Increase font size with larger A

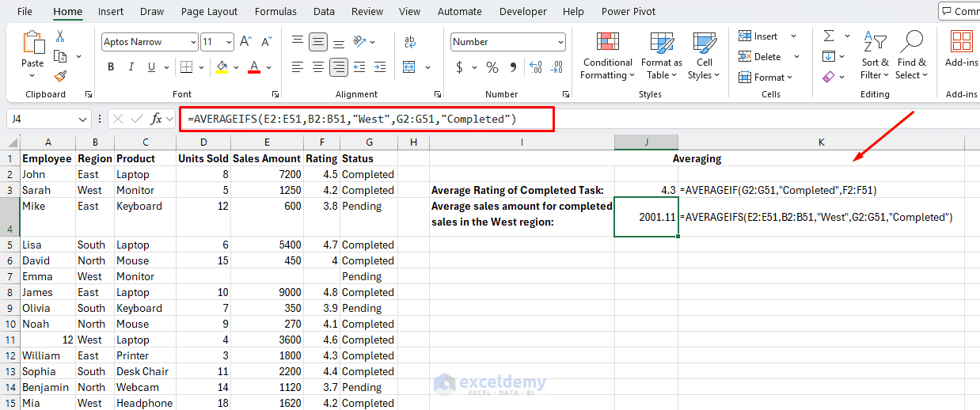click(x=245, y=42)
